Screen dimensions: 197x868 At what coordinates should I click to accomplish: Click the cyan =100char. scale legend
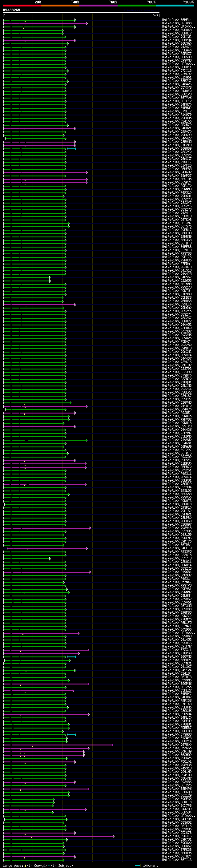pos(147,865)
